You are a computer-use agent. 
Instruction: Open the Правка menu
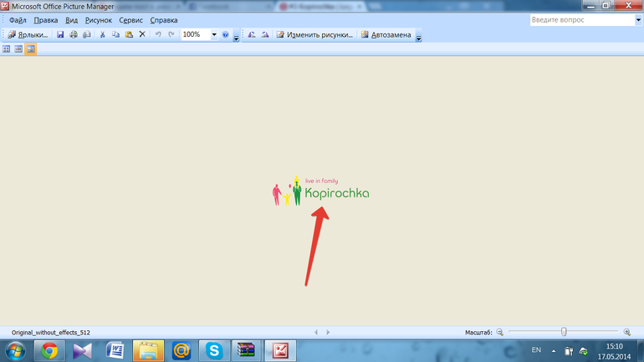46,20
